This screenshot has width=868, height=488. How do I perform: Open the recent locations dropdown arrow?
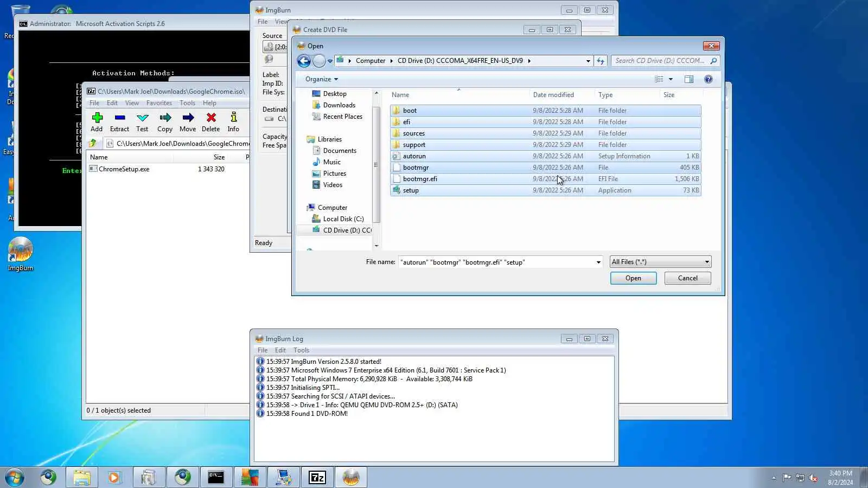pos(330,61)
